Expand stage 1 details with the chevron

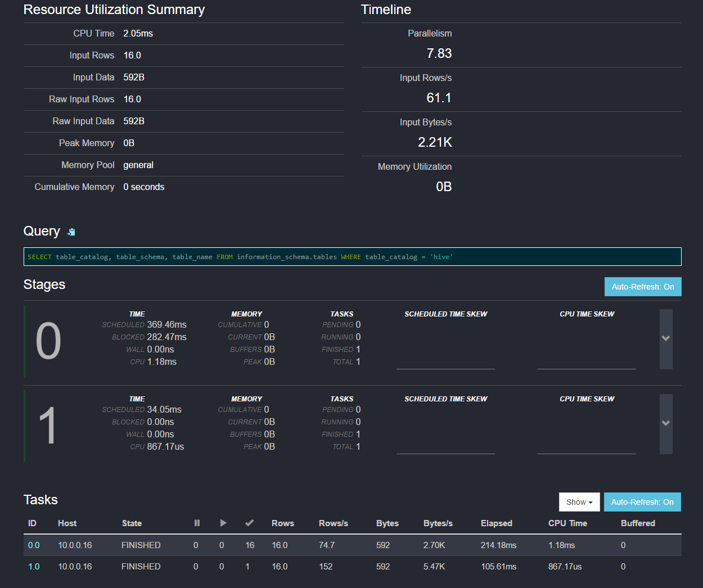[x=666, y=424]
